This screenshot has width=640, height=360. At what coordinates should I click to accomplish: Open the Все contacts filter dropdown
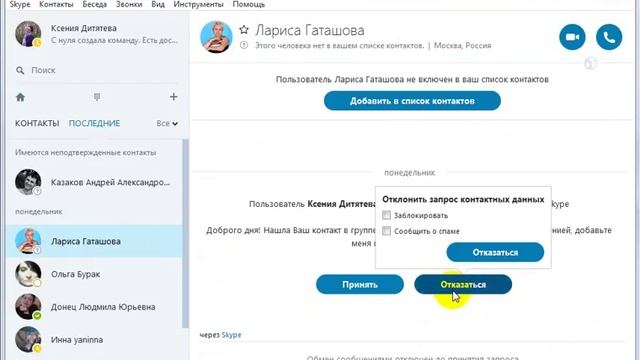point(167,123)
